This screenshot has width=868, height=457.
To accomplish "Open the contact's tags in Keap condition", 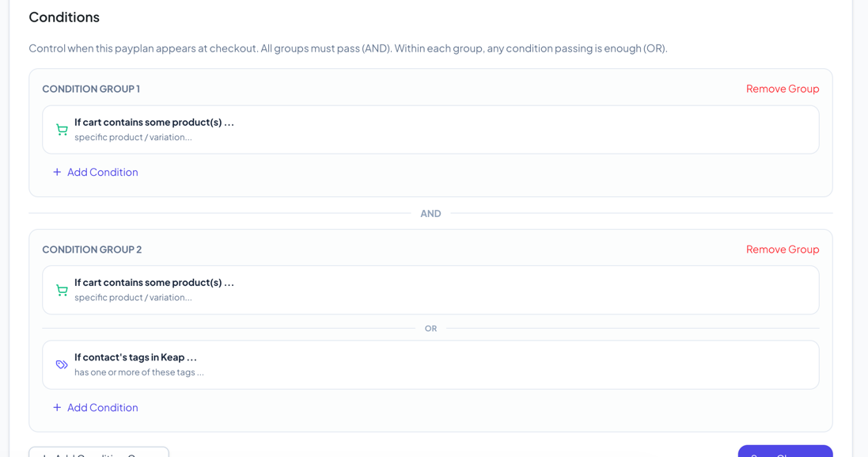I will click(x=430, y=365).
